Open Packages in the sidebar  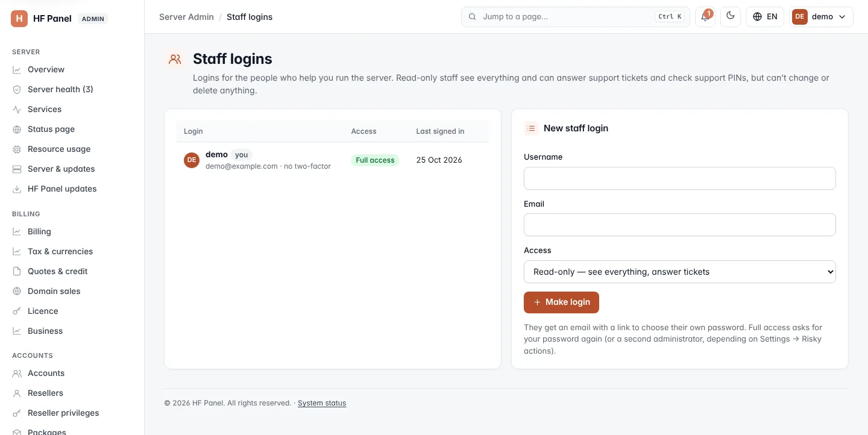pyautogui.click(x=46, y=431)
